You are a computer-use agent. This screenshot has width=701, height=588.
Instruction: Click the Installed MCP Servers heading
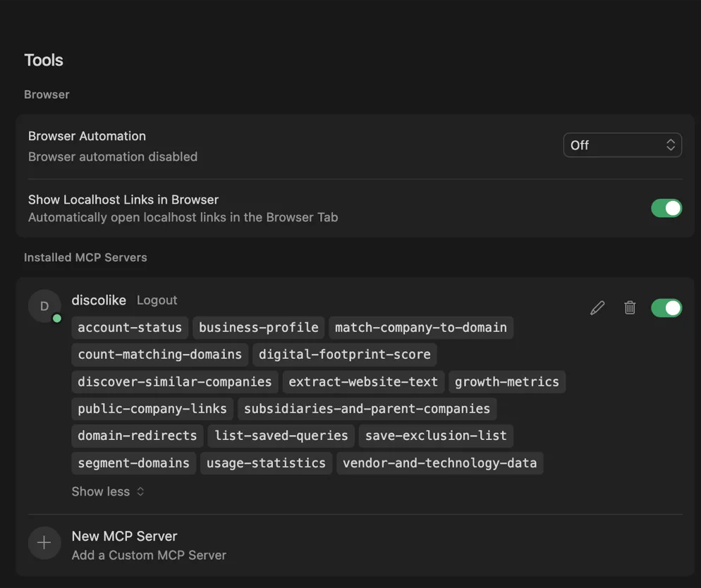85,257
